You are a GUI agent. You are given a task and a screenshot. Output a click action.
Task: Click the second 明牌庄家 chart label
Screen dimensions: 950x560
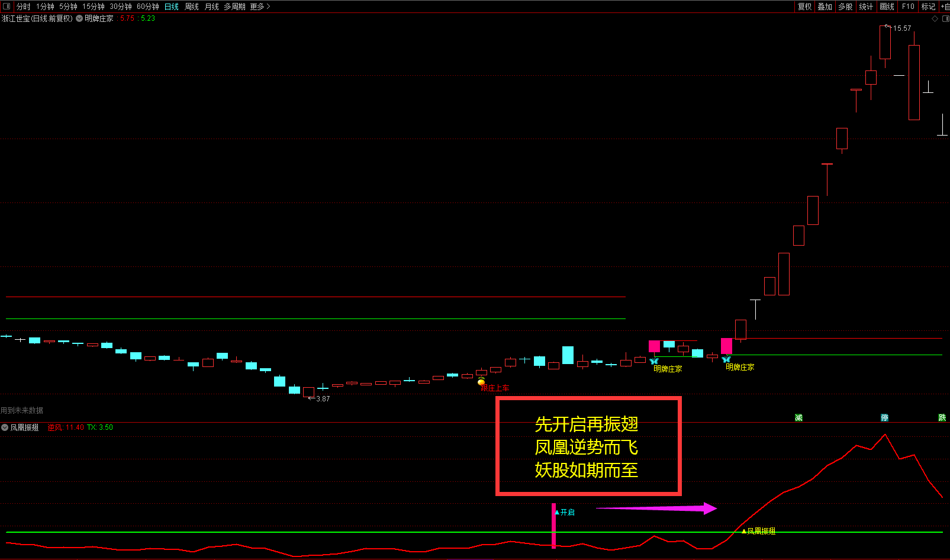(x=740, y=367)
